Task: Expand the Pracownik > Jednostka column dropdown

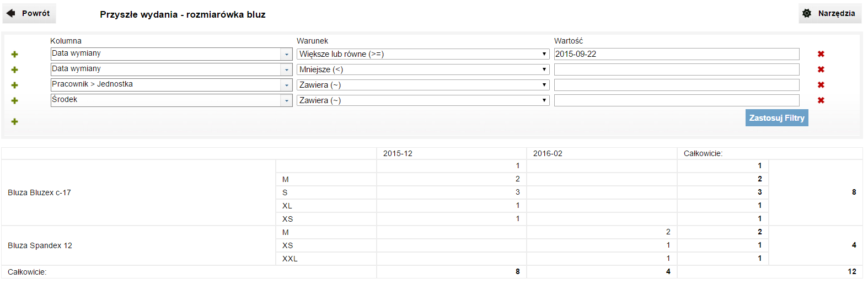Action: (x=286, y=85)
